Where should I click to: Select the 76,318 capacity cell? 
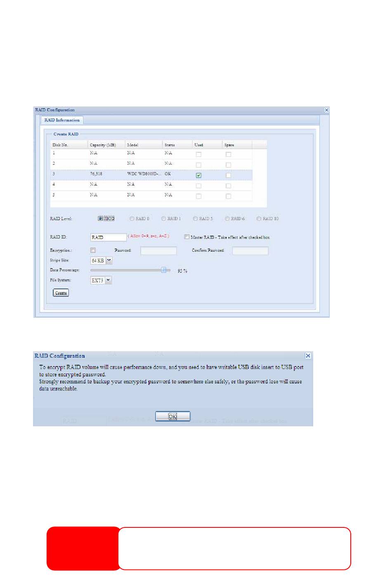[96, 174]
